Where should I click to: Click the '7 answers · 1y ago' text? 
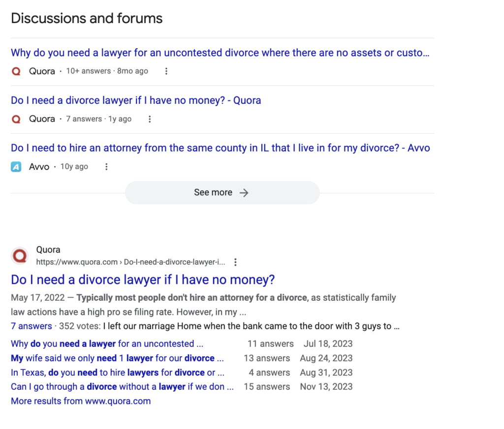coord(98,119)
